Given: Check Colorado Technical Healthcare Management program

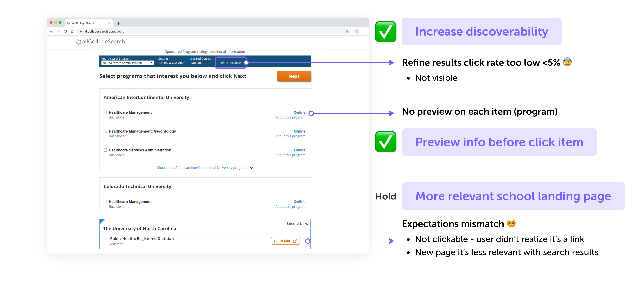Looking at the screenshot, I should pyautogui.click(x=105, y=202).
